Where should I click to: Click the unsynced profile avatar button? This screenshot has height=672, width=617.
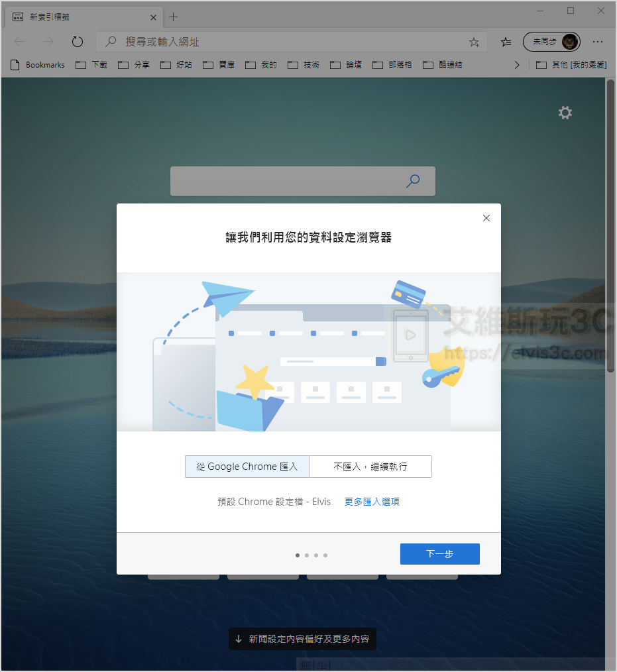tap(551, 42)
